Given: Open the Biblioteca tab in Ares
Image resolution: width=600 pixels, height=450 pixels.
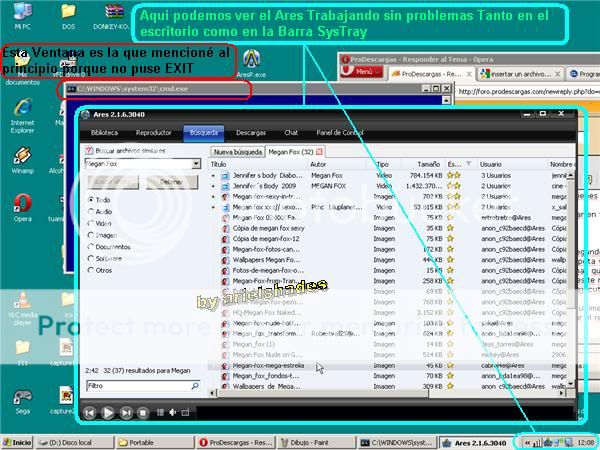Looking at the screenshot, I should [104, 131].
